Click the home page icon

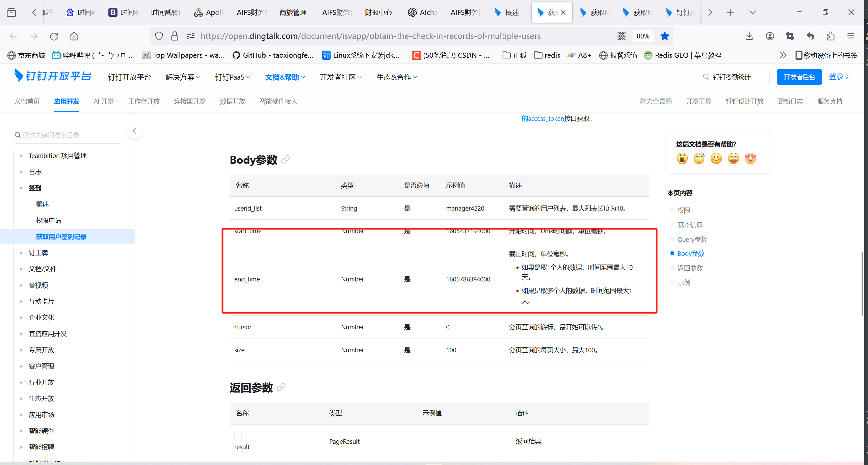74,36
